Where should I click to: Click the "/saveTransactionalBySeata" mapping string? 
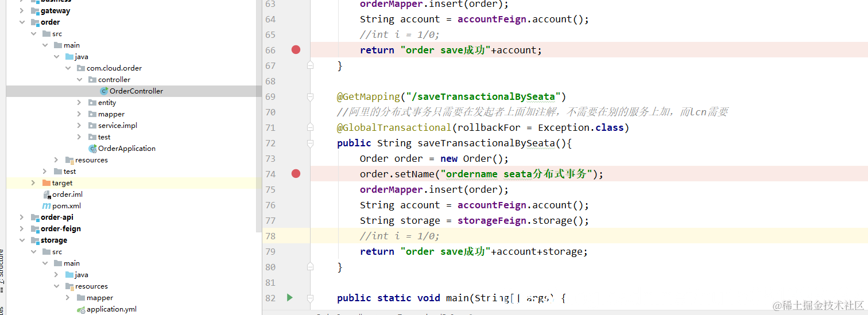[x=483, y=96]
